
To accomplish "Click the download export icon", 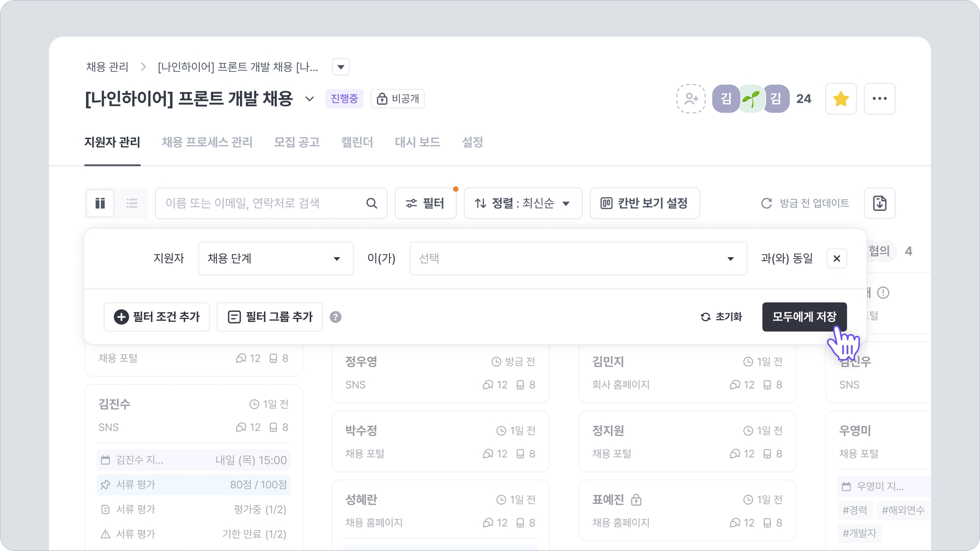I will pyautogui.click(x=880, y=203).
